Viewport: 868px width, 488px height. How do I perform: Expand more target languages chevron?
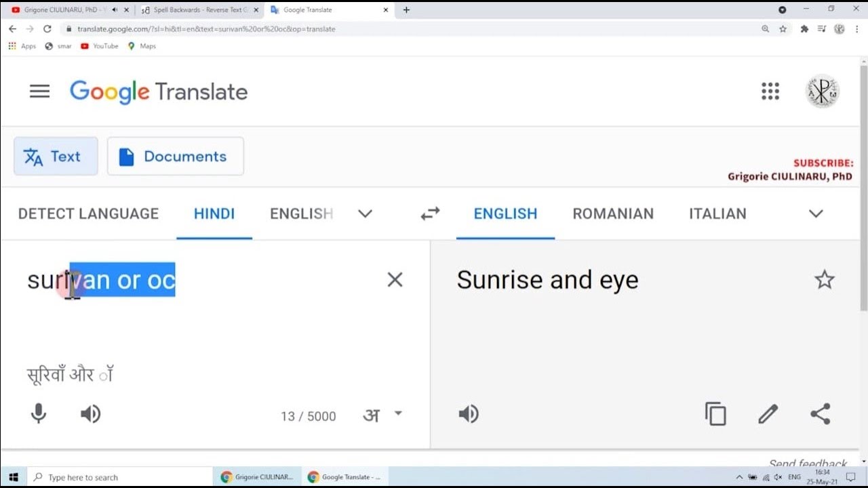816,213
